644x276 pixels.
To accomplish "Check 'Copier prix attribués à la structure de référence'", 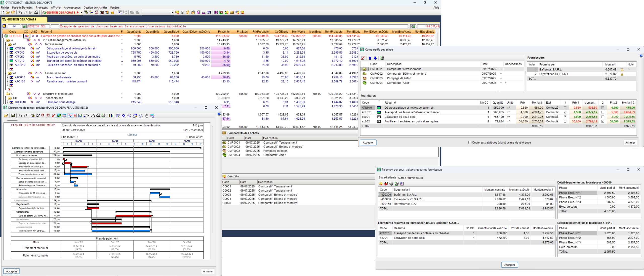I will pos(470,143).
